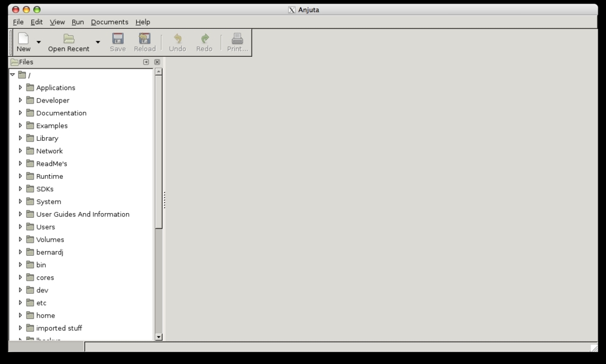Select the Library folder item

coord(47,138)
